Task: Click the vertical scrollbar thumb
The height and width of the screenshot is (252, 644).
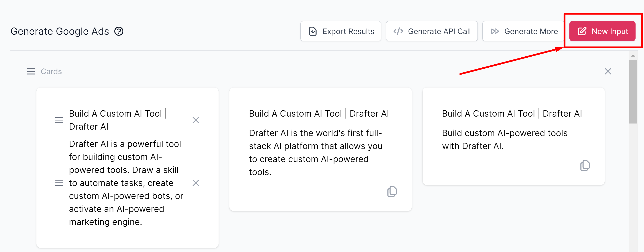Action: point(633,91)
